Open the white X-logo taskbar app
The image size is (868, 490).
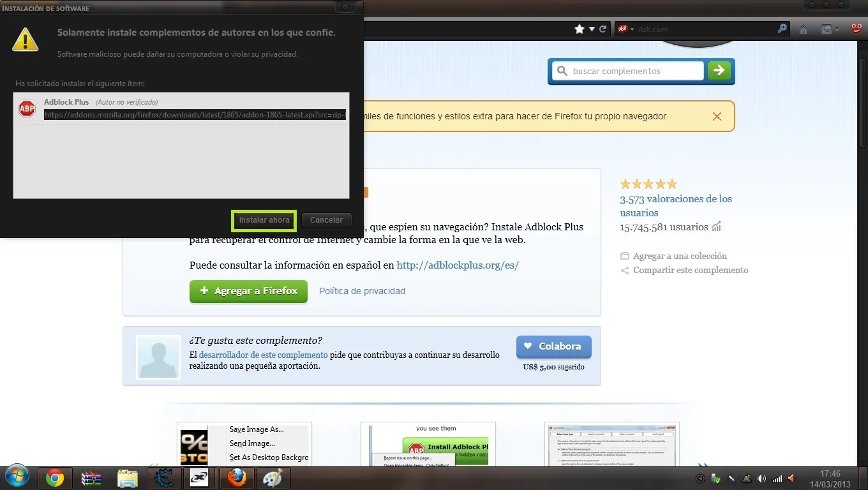coord(200,478)
